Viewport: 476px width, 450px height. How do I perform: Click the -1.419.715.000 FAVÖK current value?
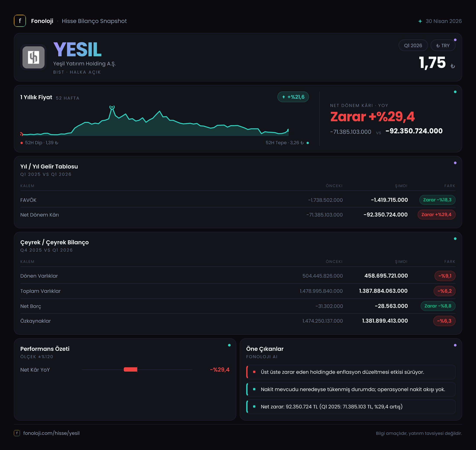(389, 200)
